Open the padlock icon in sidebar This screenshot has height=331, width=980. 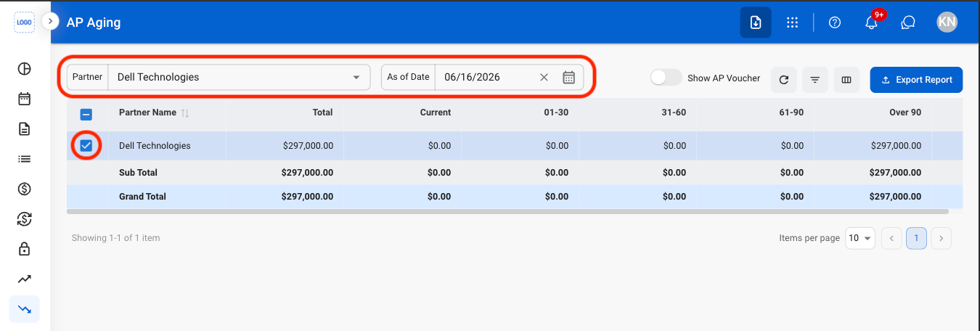click(x=25, y=249)
